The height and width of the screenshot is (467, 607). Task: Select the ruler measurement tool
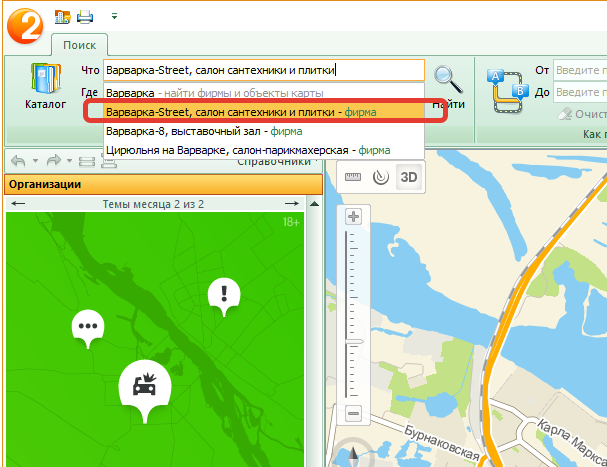pyautogui.click(x=353, y=177)
